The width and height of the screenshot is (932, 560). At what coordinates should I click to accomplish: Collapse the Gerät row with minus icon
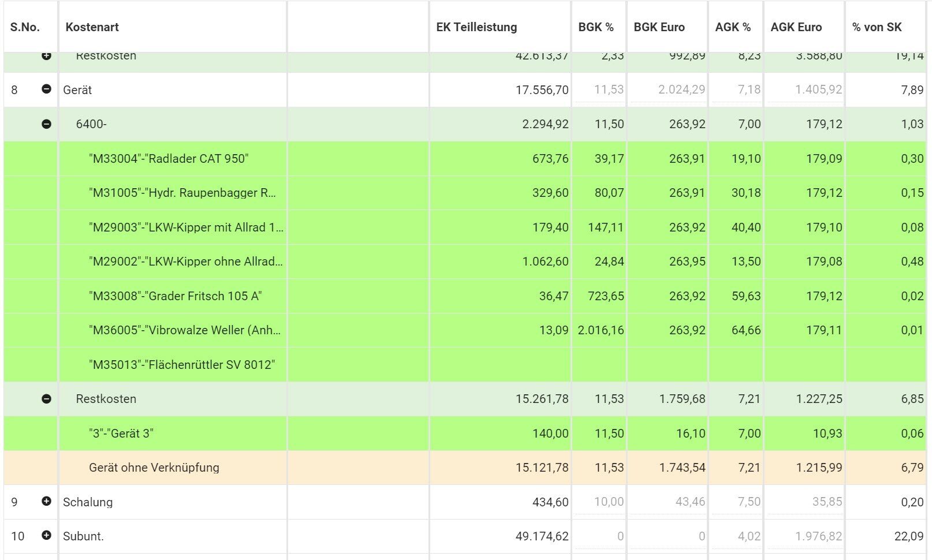pos(46,89)
